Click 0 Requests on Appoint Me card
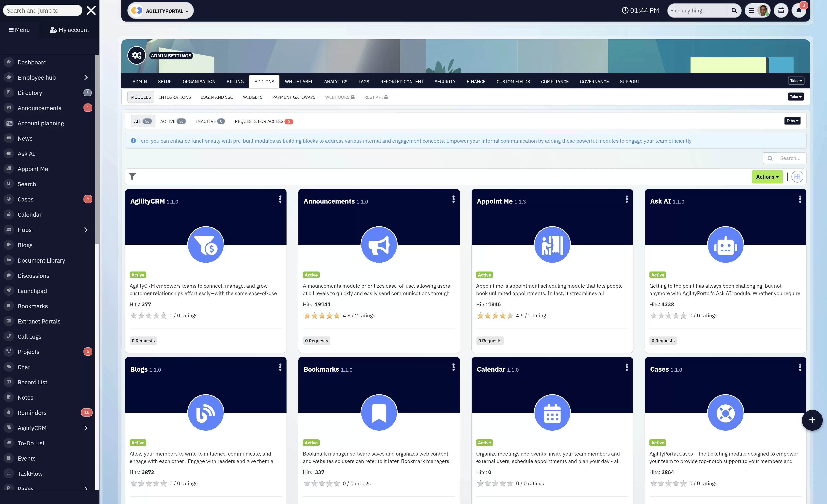The width and height of the screenshot is (827, 504). tap(490, 341)
